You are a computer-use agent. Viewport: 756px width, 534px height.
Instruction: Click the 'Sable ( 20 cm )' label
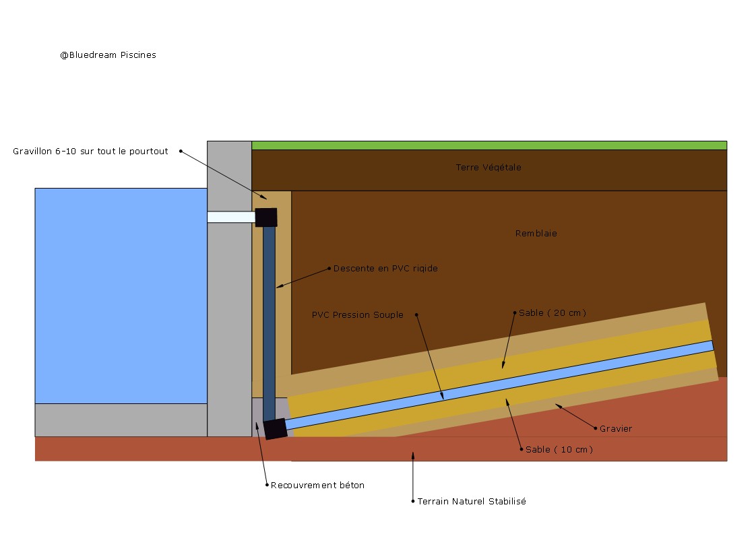click(x=553, y=312)
